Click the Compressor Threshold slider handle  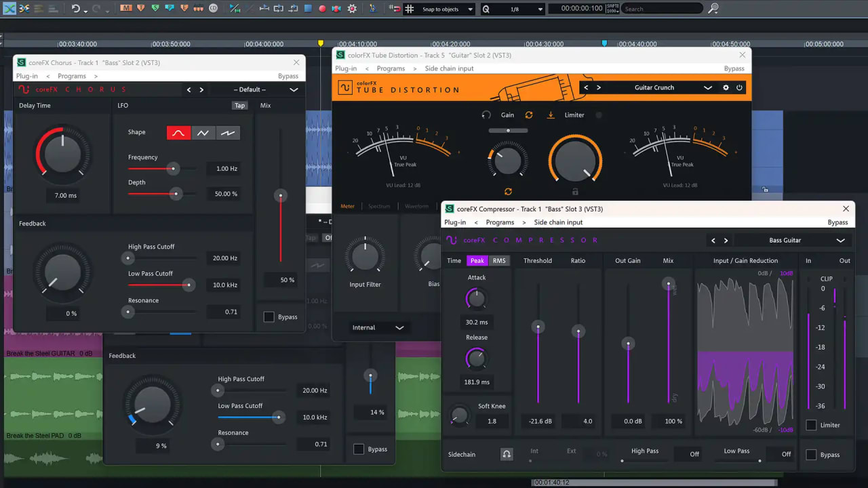coord(538,327)
